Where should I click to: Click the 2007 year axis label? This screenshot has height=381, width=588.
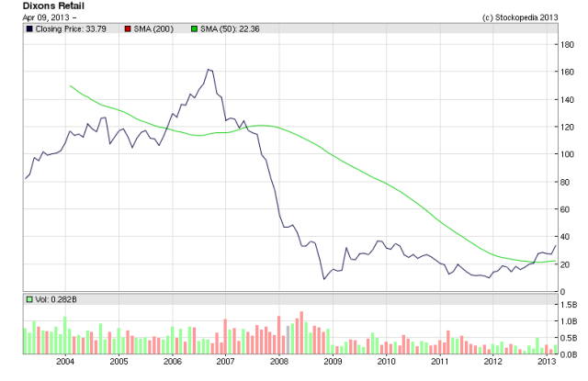226,362
